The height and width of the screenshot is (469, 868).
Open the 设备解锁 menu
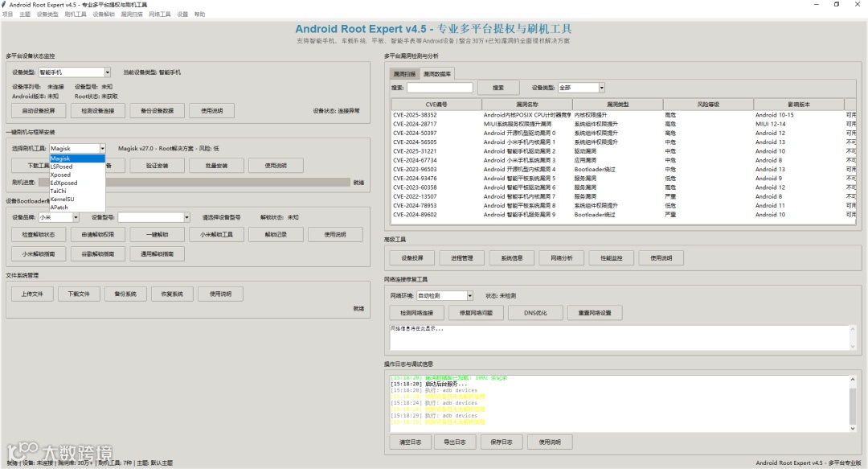click(104, 14)
